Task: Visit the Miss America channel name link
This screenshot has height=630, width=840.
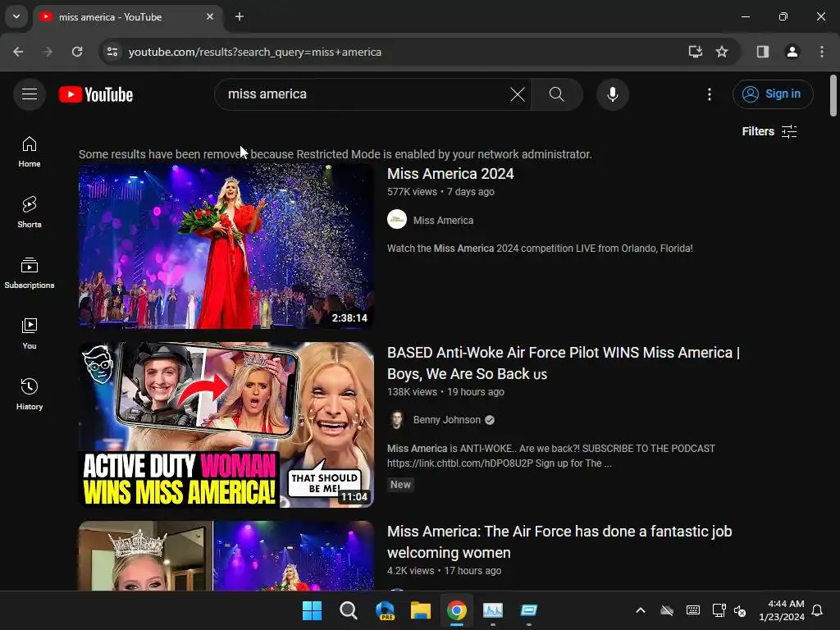Action: (443, 220)
